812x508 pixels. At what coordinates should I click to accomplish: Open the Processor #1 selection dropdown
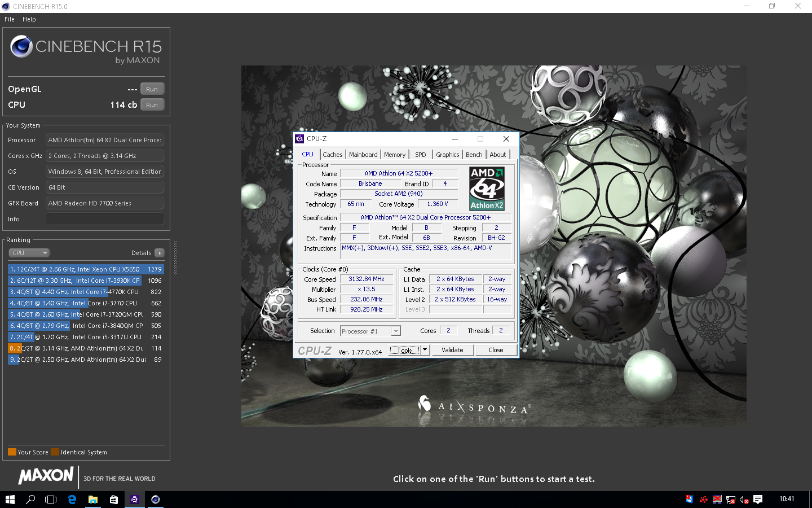[x=370, y=331]
